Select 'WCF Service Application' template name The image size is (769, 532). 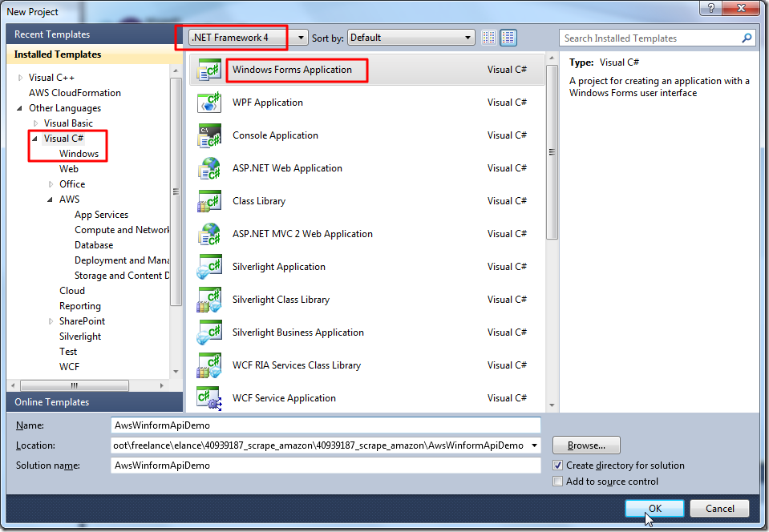284,397
